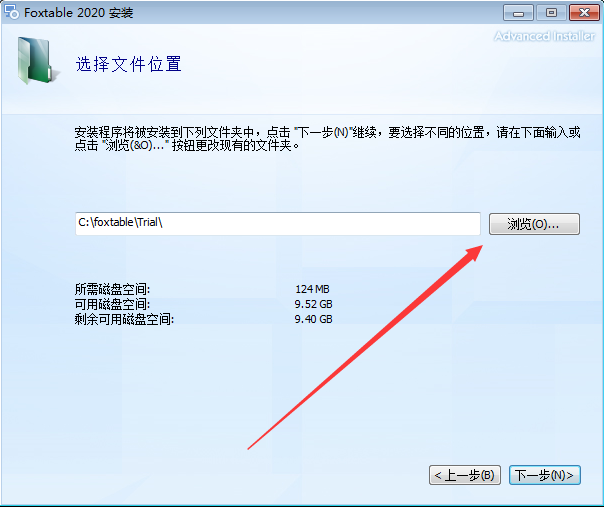Click the heading 选择文件位置
Viewport: 604px width, 507px height.
(128, 64)
